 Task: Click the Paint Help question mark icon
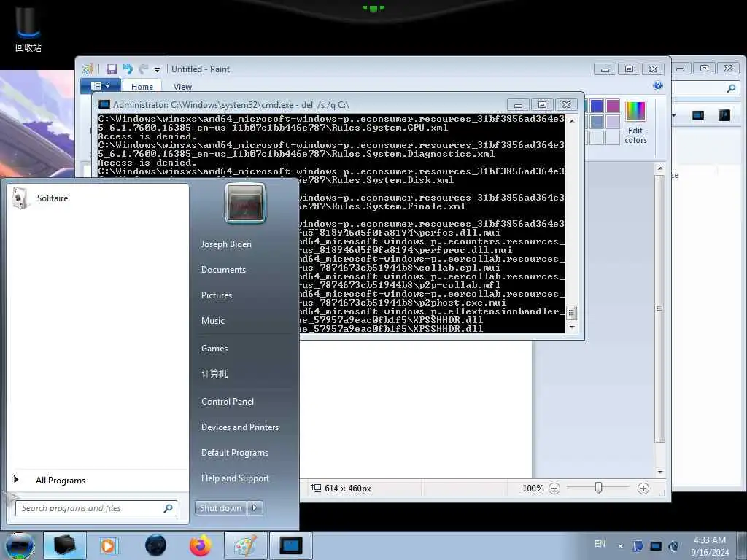(658, 86)
